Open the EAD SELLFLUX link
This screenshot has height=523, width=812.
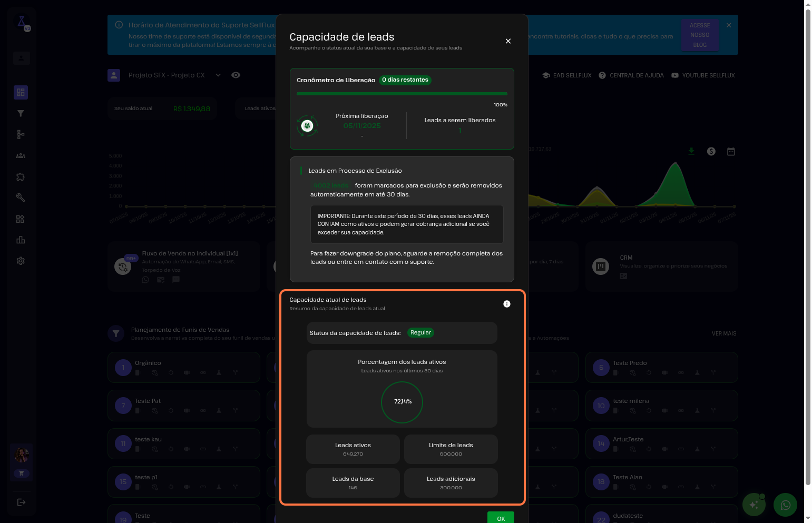[x=567, y=75]
